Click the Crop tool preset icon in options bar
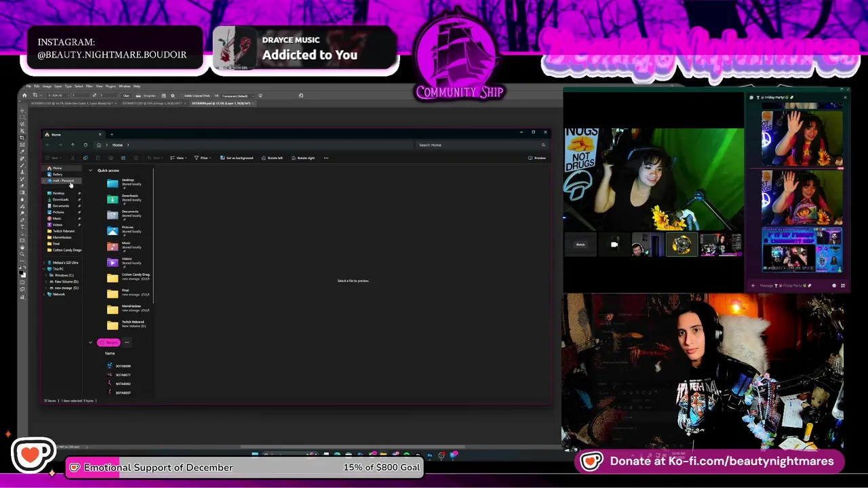 coord(35,96)
